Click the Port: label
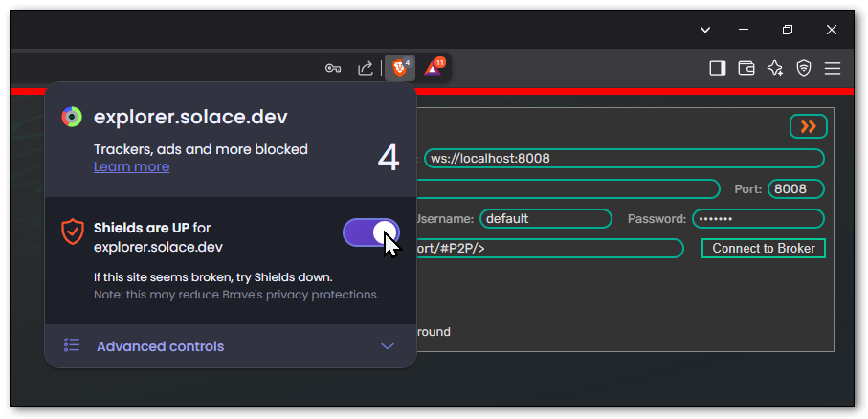 tap(747, 188)
